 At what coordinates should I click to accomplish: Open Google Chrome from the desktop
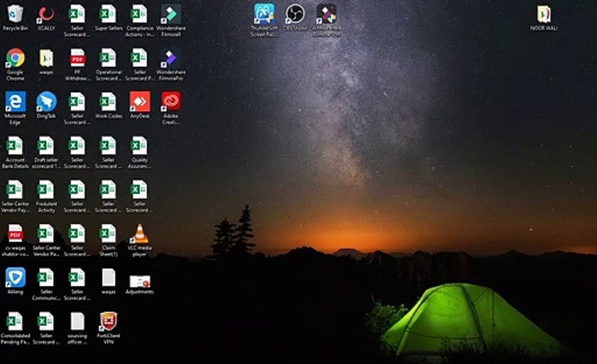pos(15,58)
